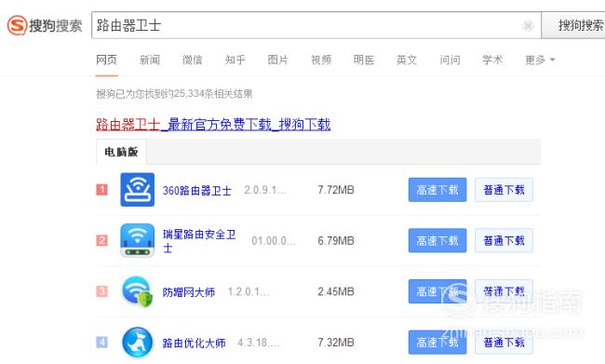The height and width of the screenshot is (364, 605).
Task: Select the 电脑版 tab
Action: point(121,152)
